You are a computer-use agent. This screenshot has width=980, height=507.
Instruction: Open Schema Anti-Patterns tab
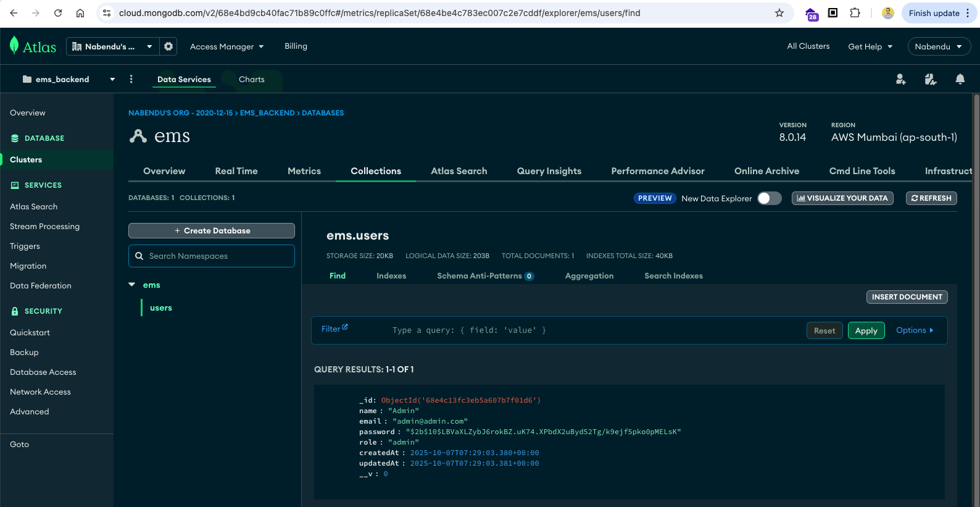(x=486, y=276)
